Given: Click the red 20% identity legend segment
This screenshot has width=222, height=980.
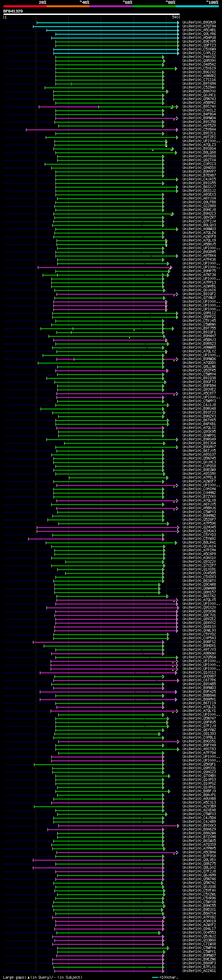Looking at the screenshot, I should 25,6.
